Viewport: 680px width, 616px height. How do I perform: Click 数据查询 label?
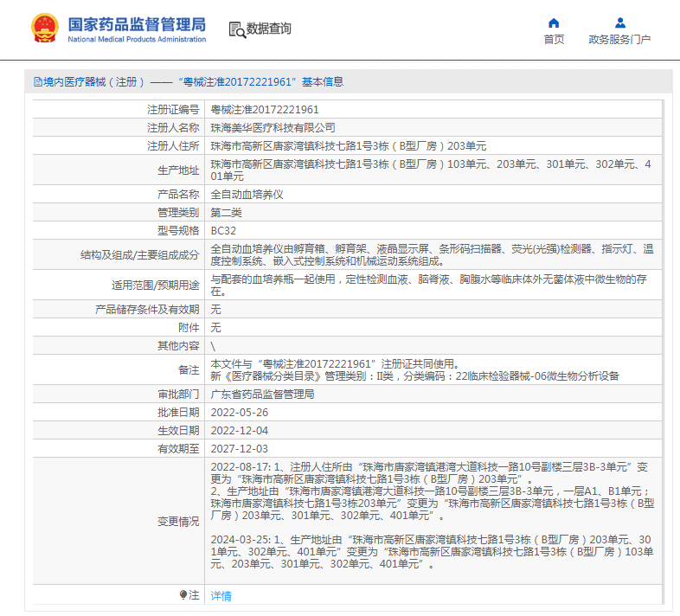pos(268,29)
